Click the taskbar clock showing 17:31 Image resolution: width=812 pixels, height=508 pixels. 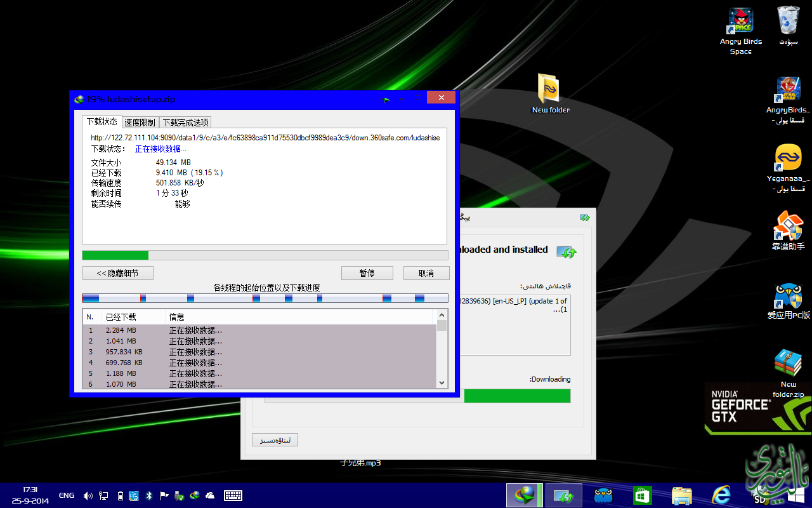pos(30,495)
